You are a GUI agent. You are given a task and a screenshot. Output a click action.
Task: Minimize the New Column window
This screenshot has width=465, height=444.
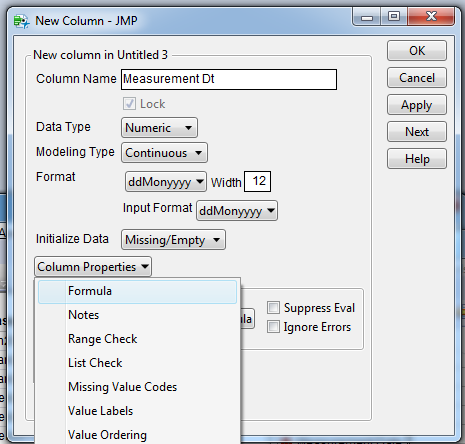pyautogui.click(x=367, y=17)
